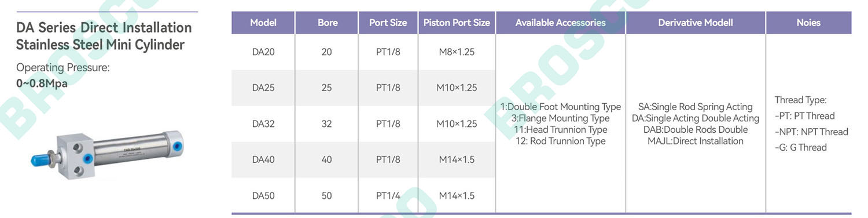Click the 0~0.8Mpa operating pressure text
This screenshot has width=868, height=218.
tap(42, 83)
